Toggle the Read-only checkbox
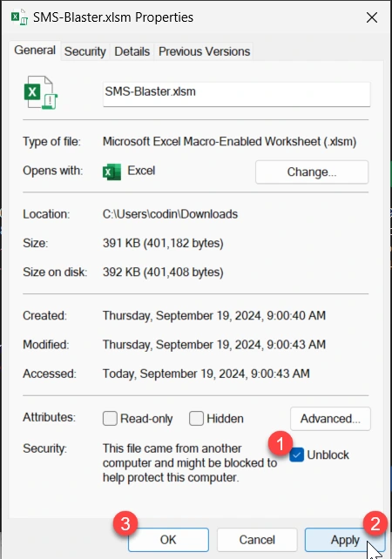Image resolution: width=392 pixels, height=559 pixels. point(110,418)
